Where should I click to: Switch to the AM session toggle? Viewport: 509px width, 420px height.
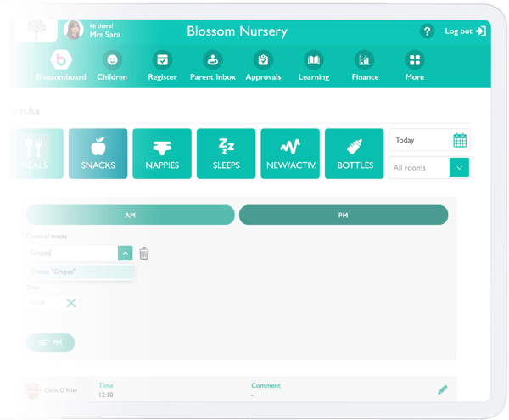click(x=131, y=216)
